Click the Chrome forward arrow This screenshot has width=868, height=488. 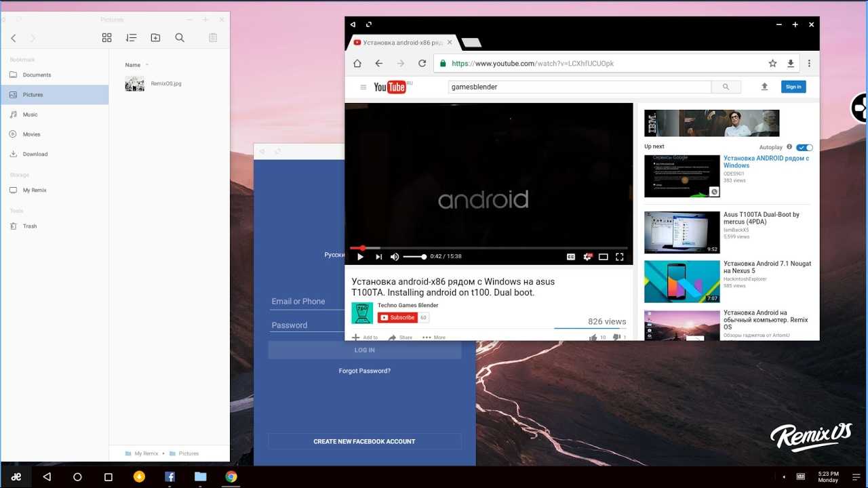pos(401,64)
